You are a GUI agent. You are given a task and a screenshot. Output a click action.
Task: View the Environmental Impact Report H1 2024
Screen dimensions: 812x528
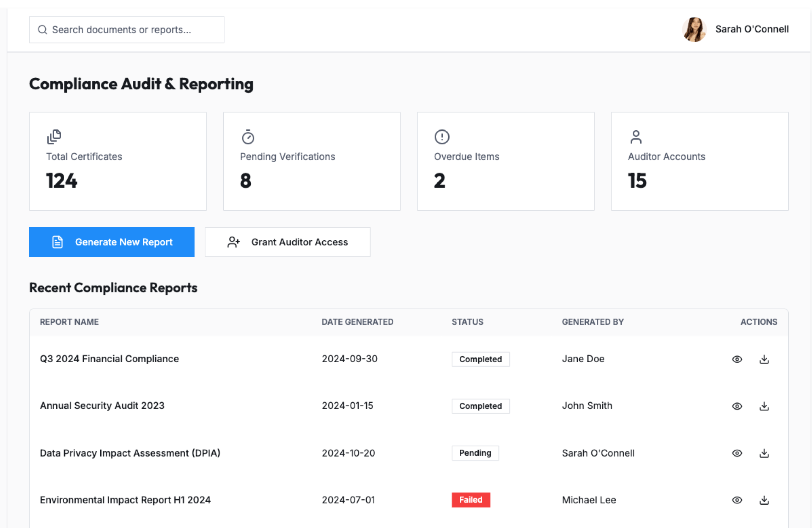point(737,500)
